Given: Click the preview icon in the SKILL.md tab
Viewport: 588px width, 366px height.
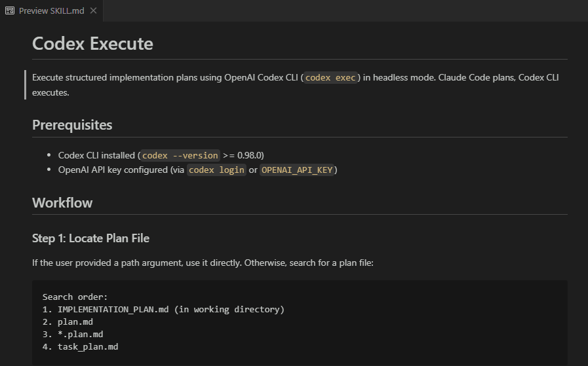Looking at the screenshot, I should click(10, 11).
